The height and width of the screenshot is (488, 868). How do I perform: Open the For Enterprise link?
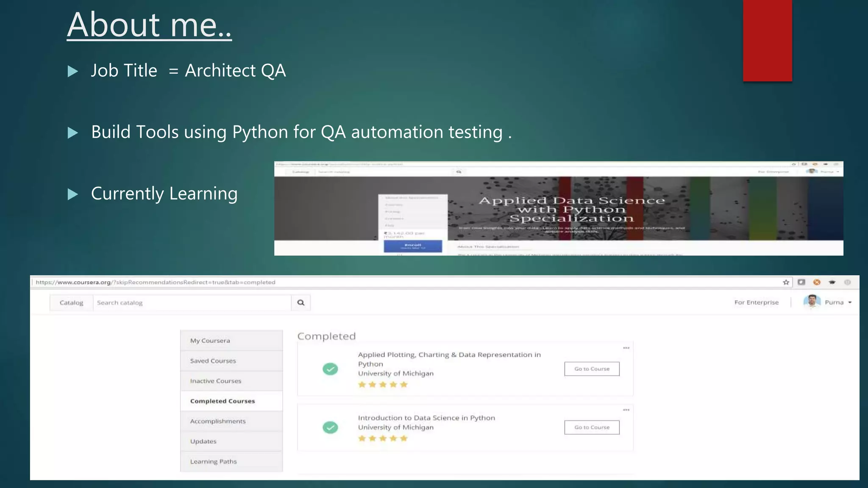[x=757, y=302]
